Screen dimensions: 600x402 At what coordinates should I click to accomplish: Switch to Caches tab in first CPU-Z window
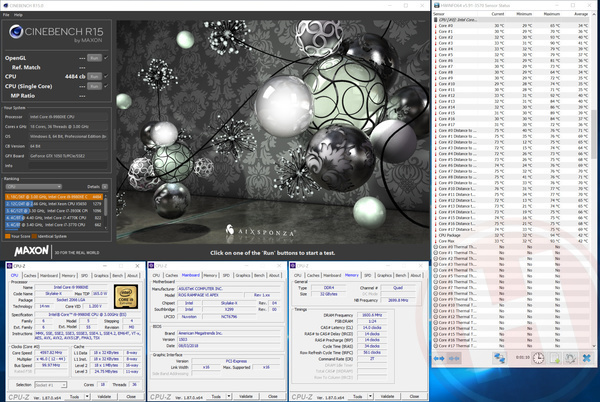[30, 275]
